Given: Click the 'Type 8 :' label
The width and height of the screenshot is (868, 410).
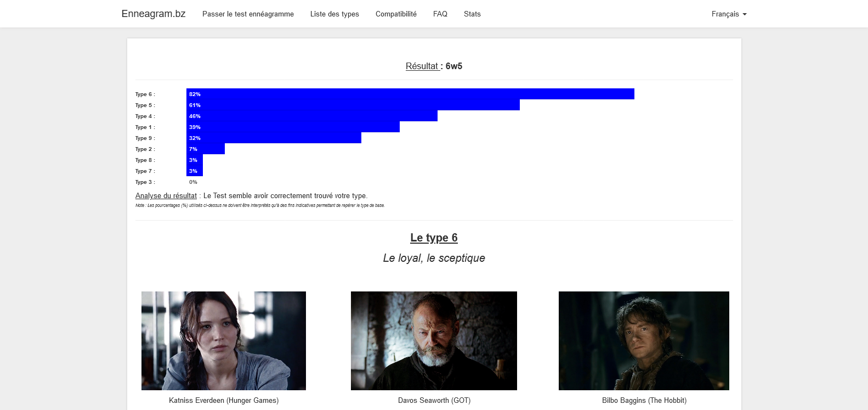Looking at the screenshot, I should (145, 160).
